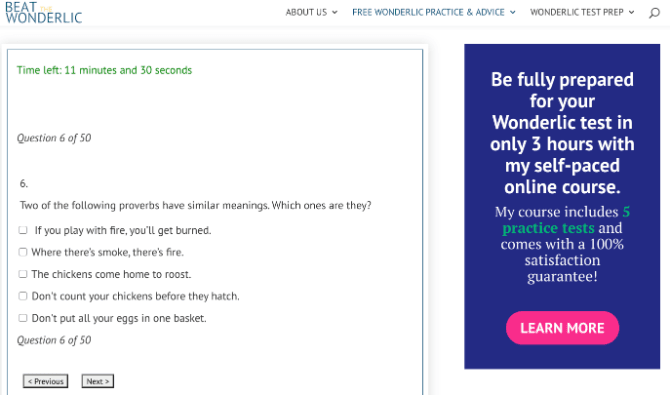
Task: Open the About Us menu
Action: 306,12
